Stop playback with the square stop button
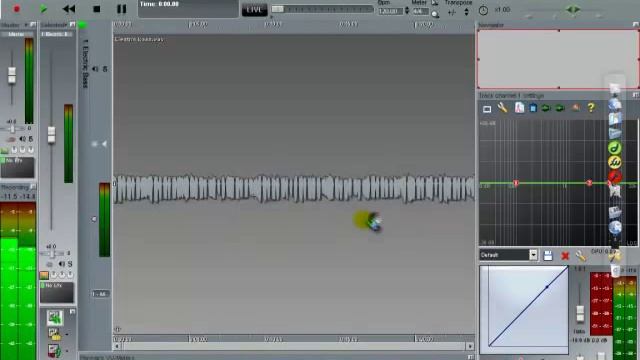640x360 pixels. (96, 9)
